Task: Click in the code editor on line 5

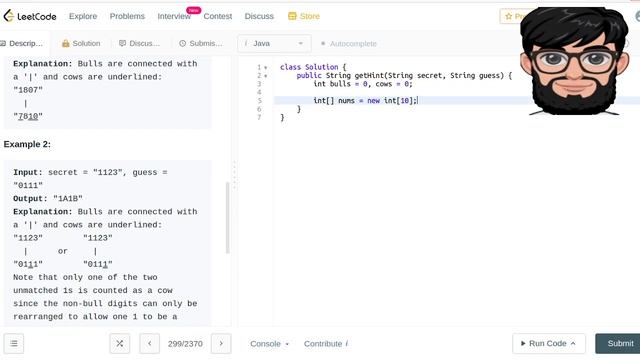Action: pyautogui.click(x=457, y=100)
